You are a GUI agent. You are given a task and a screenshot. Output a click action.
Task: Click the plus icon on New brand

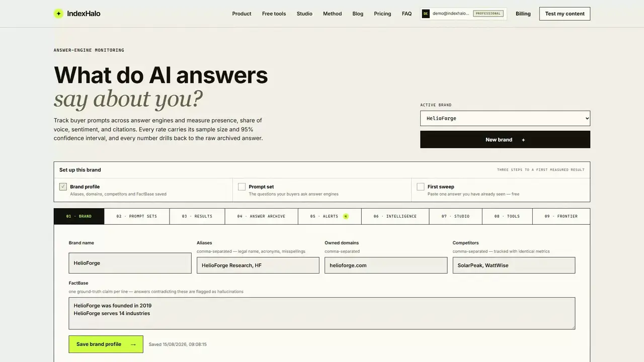click(x=523, y=140)
